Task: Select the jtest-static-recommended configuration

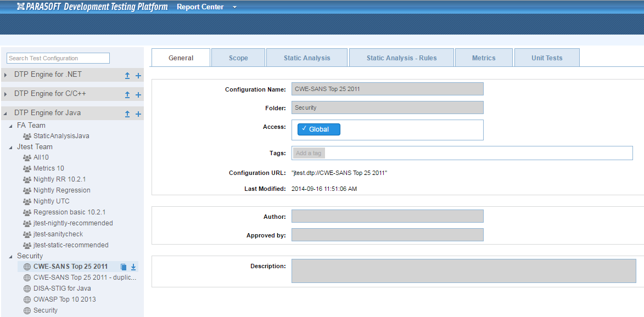Action: pos(71,245)
